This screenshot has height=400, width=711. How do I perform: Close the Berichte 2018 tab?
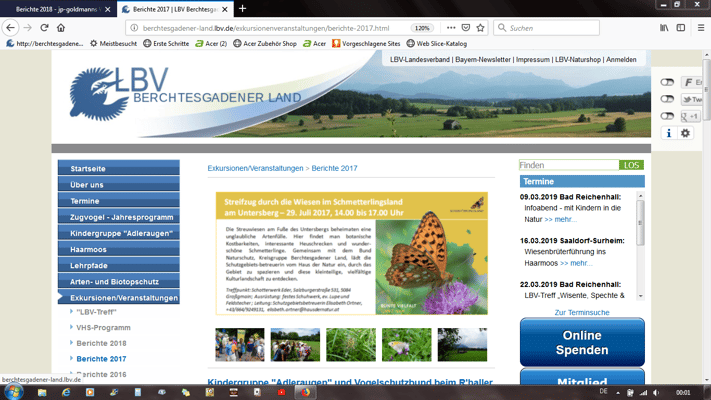point(107,9)
